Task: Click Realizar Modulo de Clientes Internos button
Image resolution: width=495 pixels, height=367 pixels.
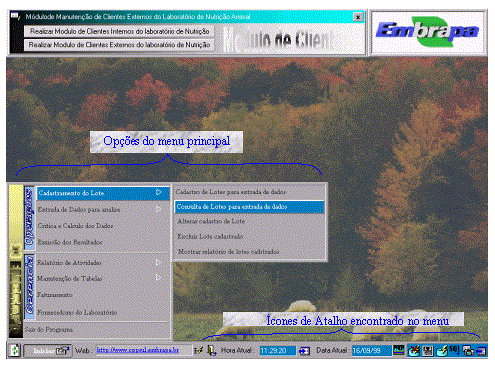Action: pos(119,31)
